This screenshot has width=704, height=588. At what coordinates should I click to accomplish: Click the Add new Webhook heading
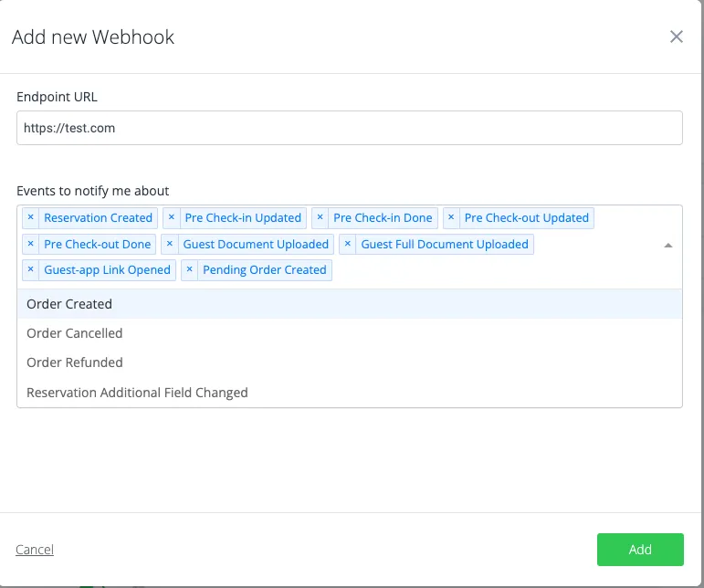(93, 37)
